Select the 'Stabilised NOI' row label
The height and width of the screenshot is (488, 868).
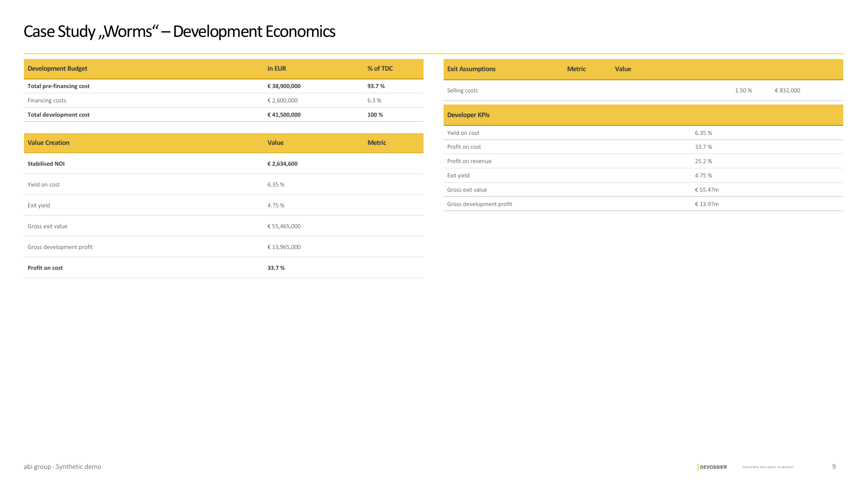point(46,164)
